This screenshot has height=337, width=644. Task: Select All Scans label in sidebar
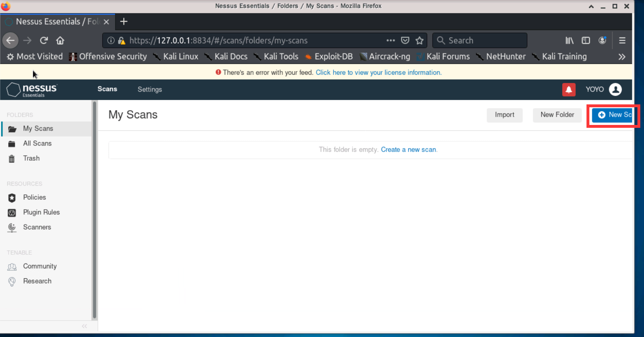click(x=37, y=143)
